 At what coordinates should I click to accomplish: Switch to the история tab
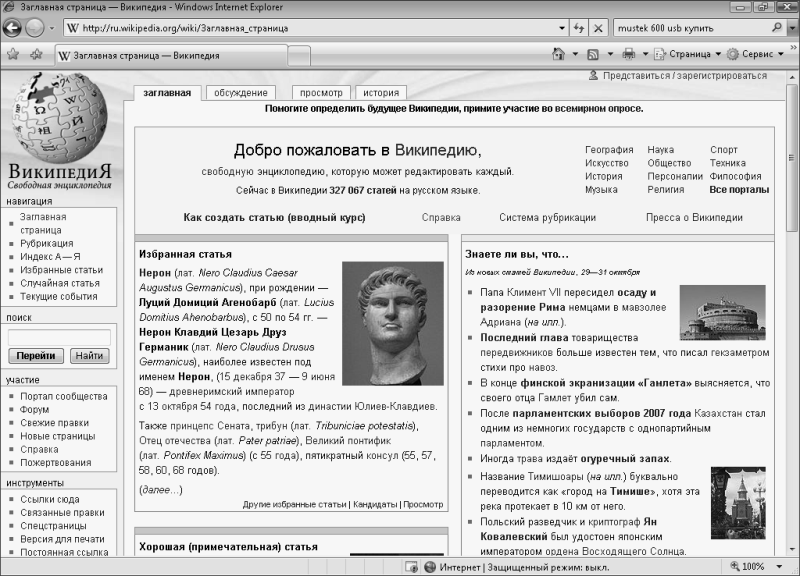point(381,93)
